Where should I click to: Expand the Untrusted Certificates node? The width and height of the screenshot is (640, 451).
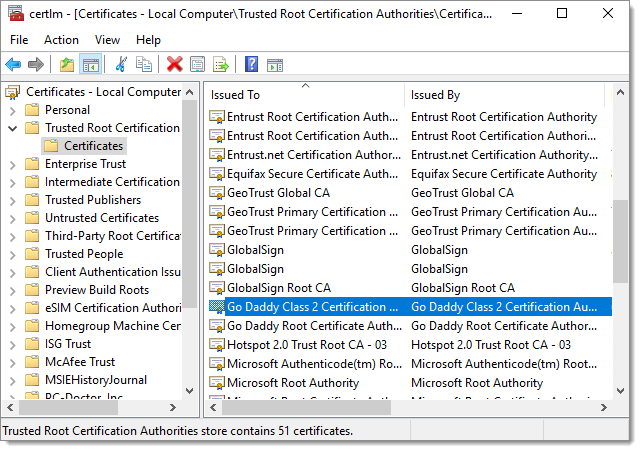click(13, 219)
